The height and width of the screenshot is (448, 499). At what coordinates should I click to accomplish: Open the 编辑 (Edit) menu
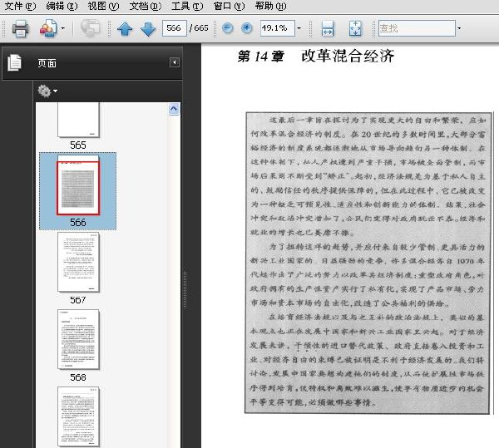(62, 6)
